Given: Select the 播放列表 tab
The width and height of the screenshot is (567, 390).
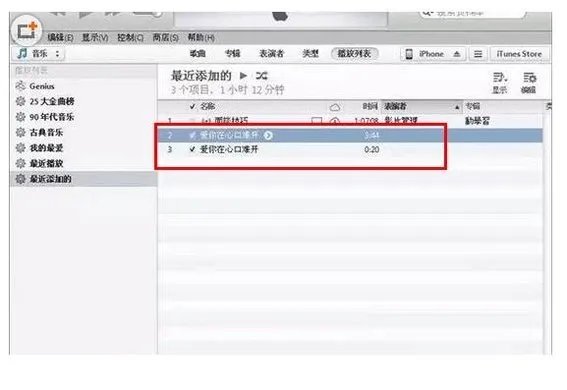Looking at the screenshot, I should coord(354,54).
